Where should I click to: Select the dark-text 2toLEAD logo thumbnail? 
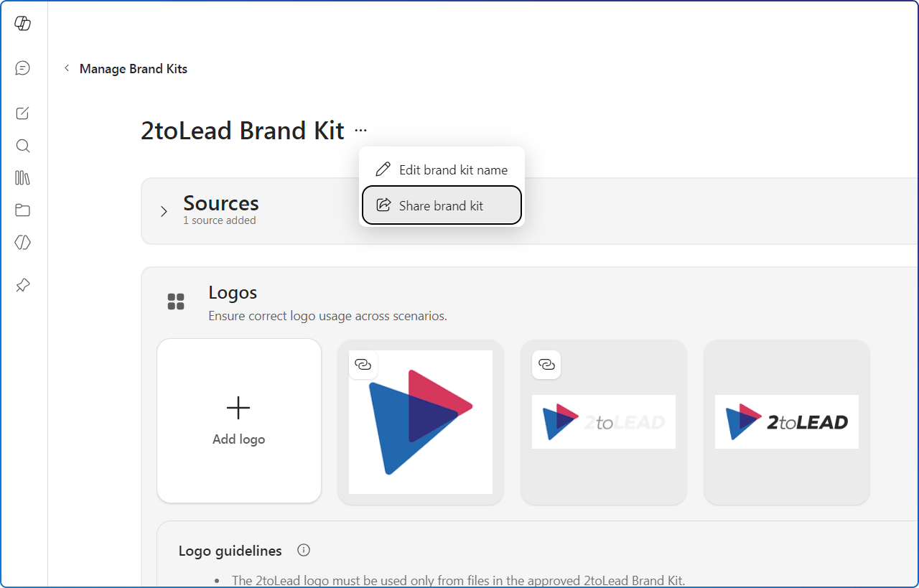coord(787,422)
